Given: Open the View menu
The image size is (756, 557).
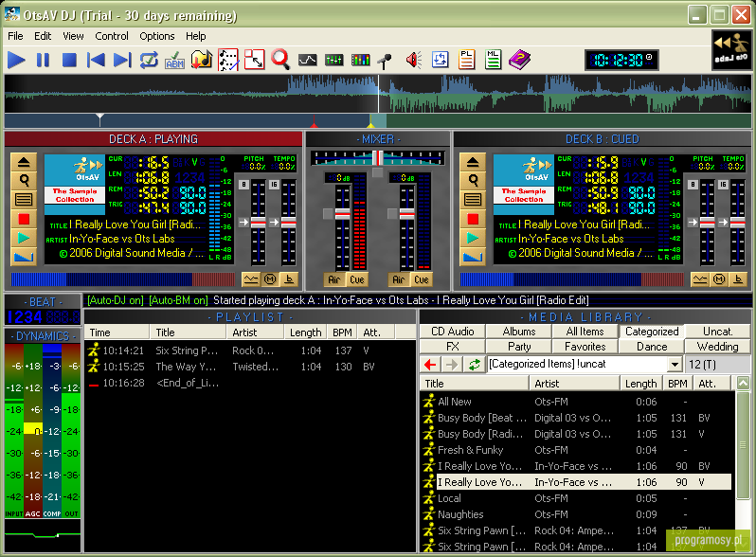Looking at the screenshot, I should [x=73, y=36].
